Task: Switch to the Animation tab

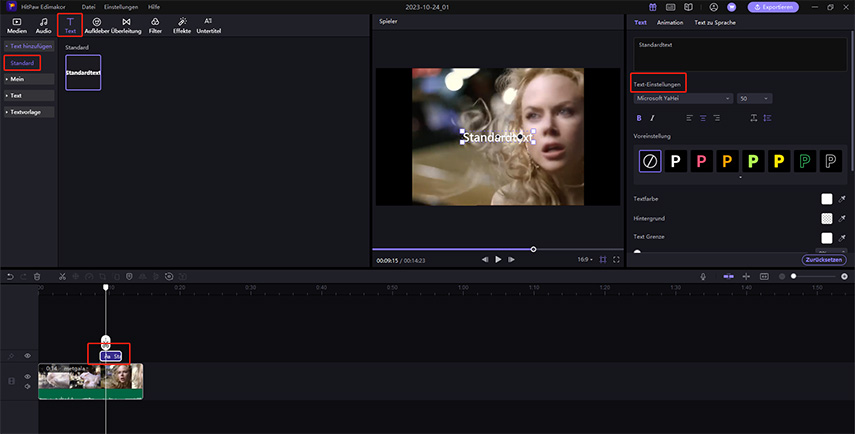Action: (x=670, y=22)
